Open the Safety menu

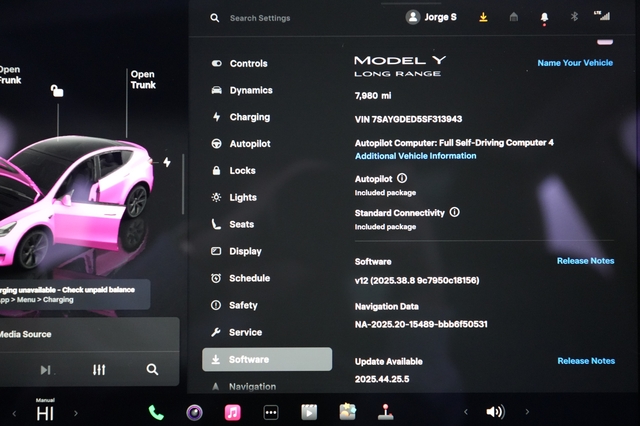coord(234,305)
